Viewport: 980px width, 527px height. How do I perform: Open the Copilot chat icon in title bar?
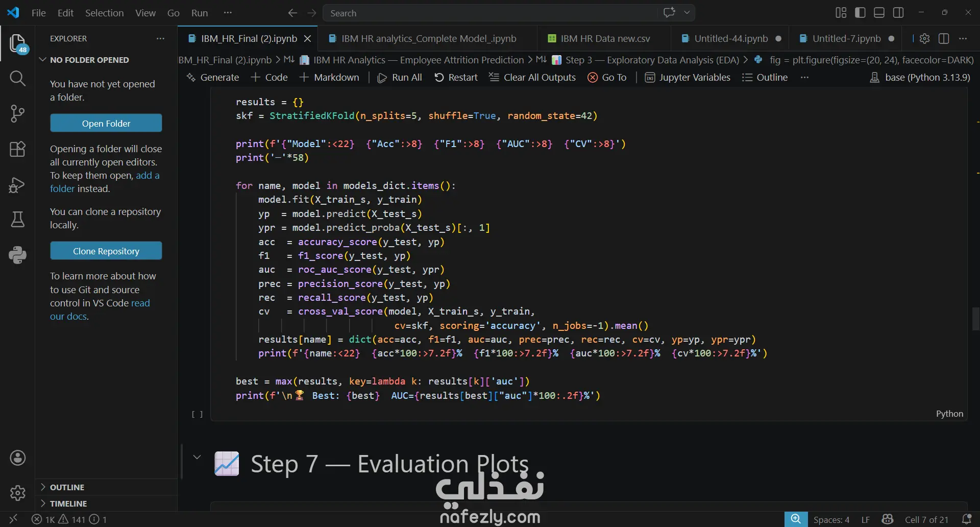669,13
